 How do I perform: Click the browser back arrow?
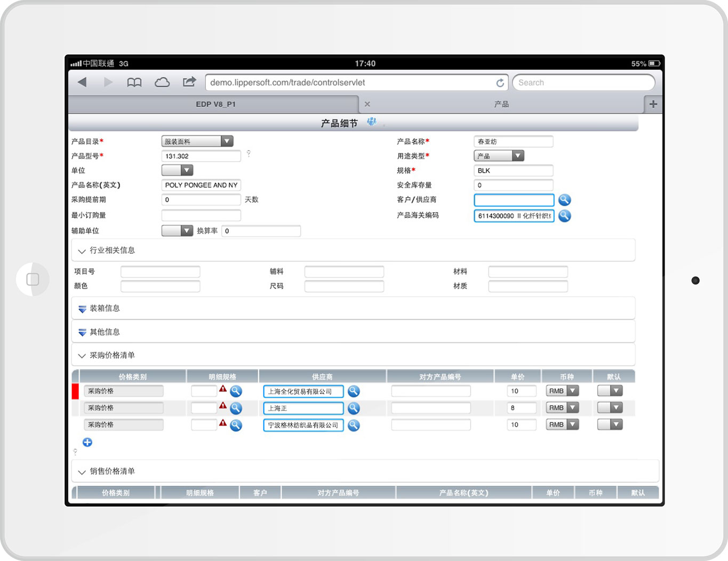click(x=82, y=82)
